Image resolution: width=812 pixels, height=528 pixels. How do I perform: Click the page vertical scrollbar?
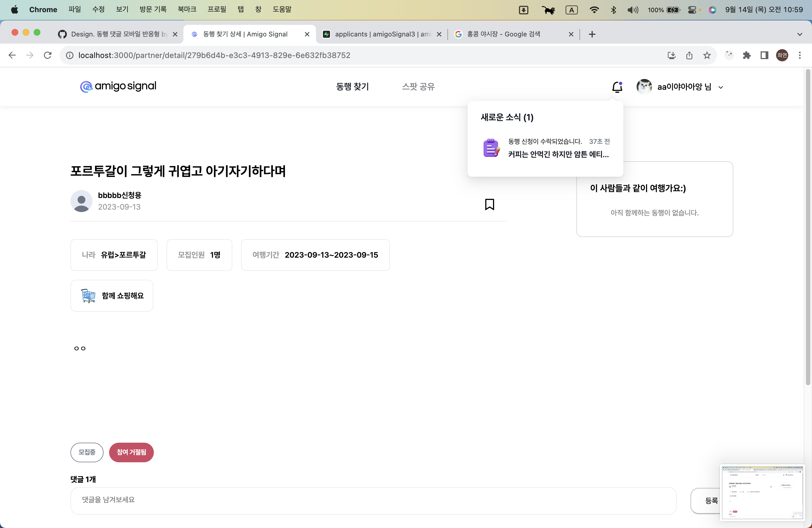808,227
